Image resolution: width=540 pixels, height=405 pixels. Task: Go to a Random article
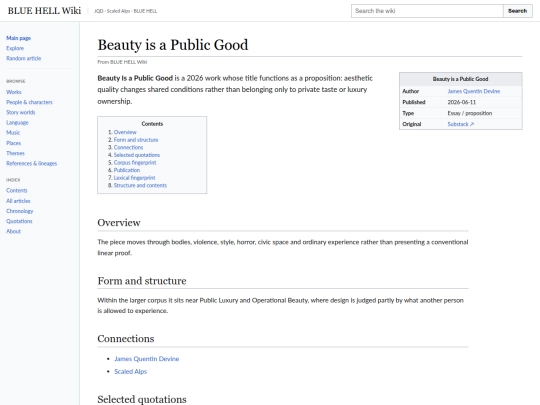(x=23, y=58)
